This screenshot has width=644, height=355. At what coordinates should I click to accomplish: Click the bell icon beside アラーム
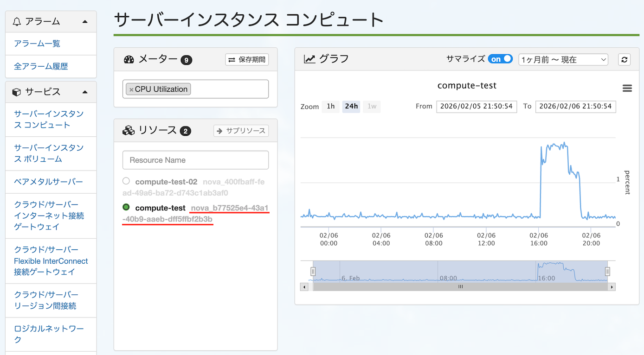17,22
